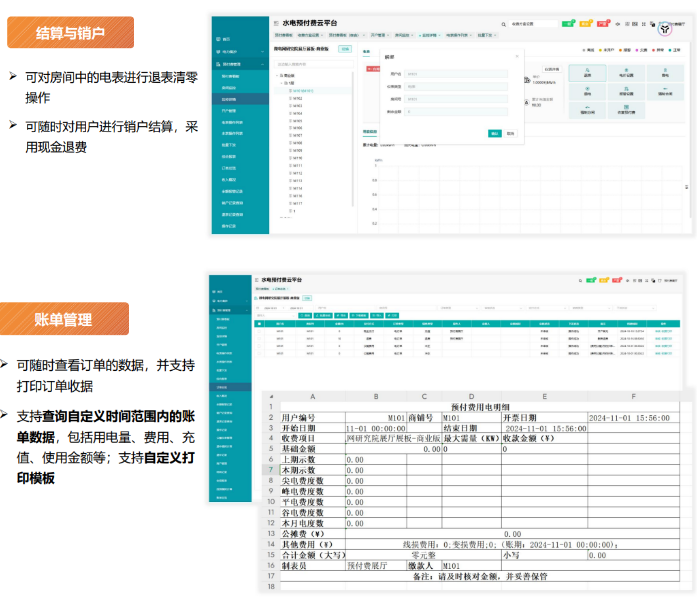Click 正常 green legend dot
Viewport: 697px width, 616px height.
[670, 50]
